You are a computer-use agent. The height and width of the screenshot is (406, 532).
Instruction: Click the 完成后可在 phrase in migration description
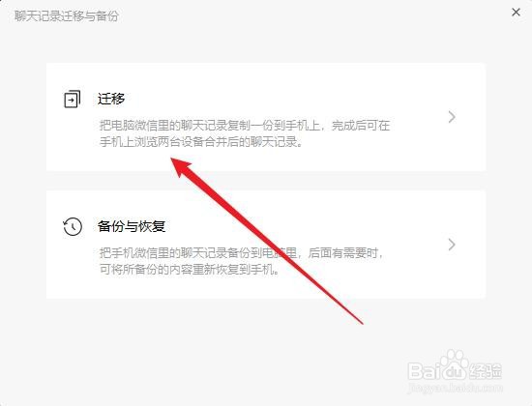click(361, 126)
